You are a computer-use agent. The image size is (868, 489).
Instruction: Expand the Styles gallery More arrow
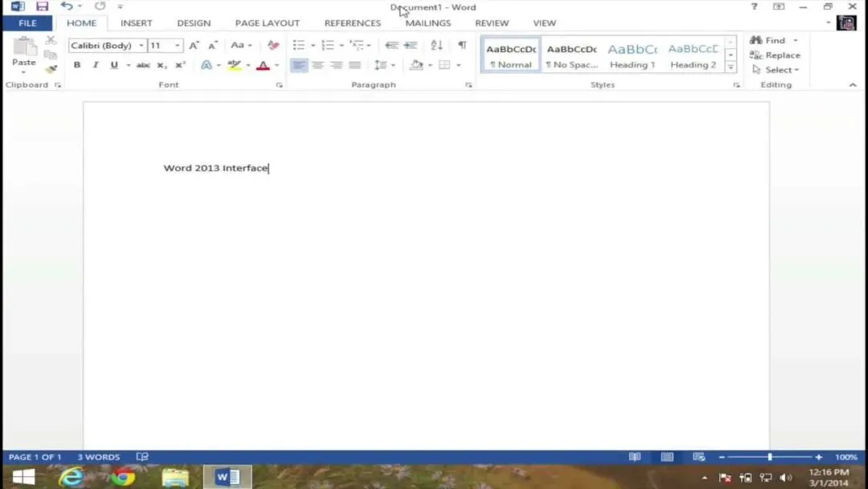click(731, 68)
